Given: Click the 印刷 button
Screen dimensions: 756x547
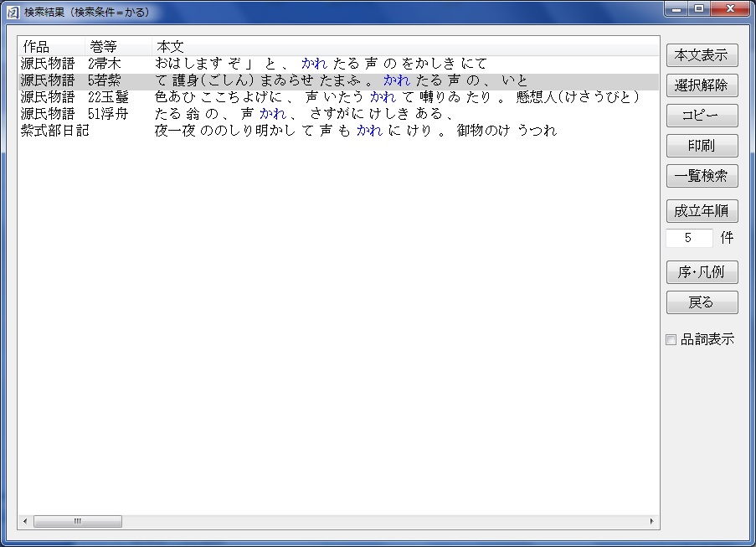Looking at the screenshot, I should tap(702, 146).
